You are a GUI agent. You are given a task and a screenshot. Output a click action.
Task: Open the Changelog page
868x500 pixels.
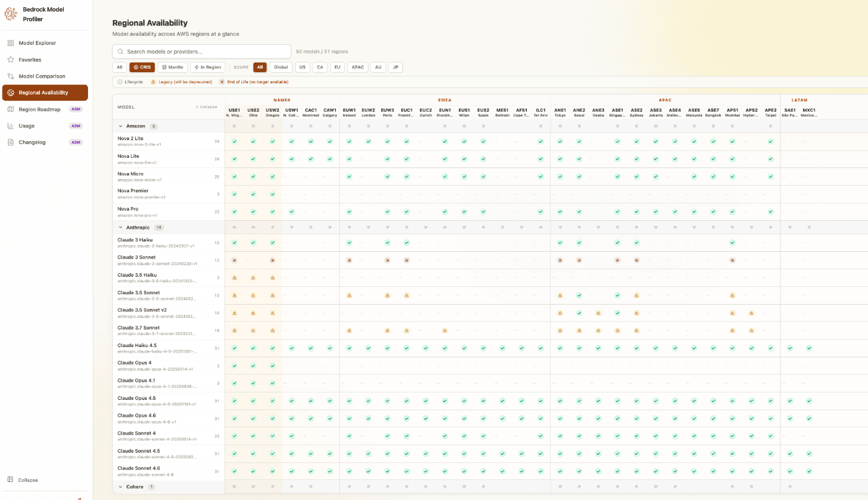point(46,142)
